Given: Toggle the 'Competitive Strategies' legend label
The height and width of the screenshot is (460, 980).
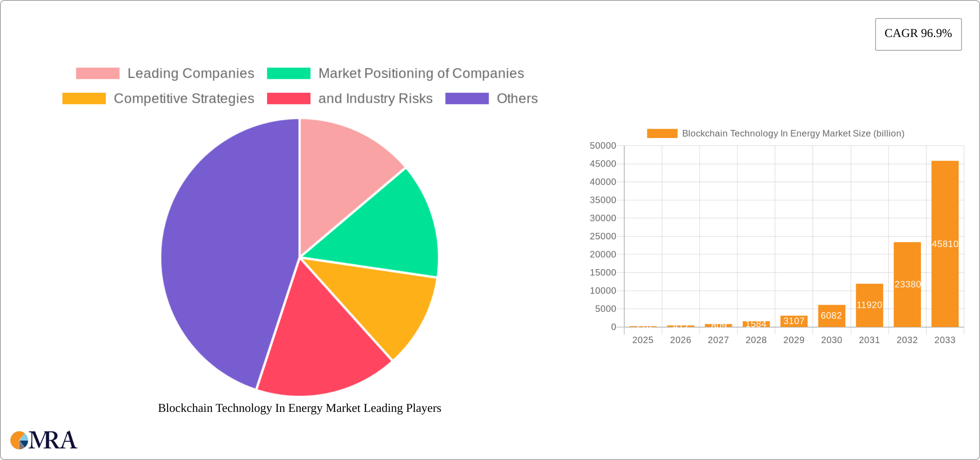Looking at the screenshot, I should 184,98.
